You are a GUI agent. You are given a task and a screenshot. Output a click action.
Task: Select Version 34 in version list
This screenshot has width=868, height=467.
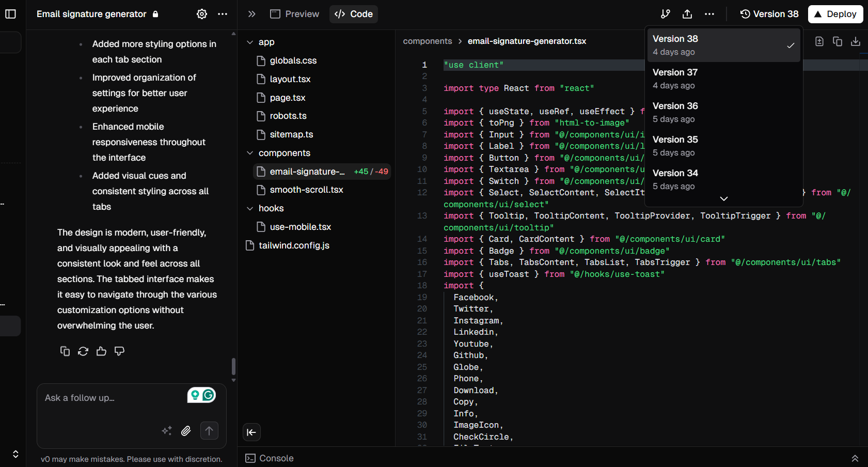[x=724, y=179]
